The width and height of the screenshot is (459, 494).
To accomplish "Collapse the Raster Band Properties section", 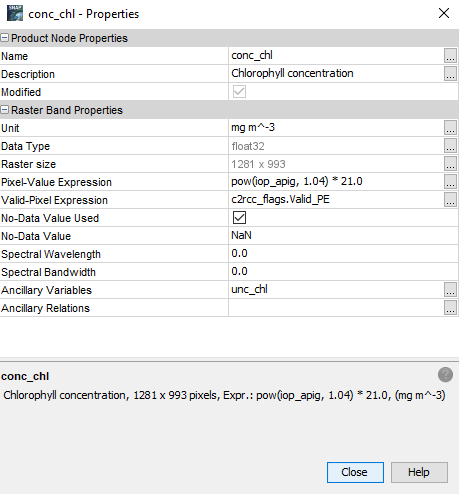I will 5,110.
